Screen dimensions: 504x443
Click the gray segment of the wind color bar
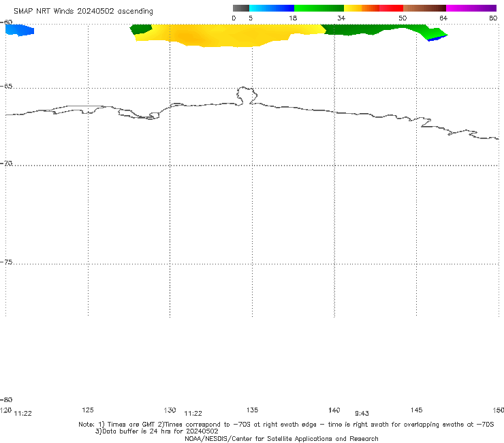coord(240,8)
